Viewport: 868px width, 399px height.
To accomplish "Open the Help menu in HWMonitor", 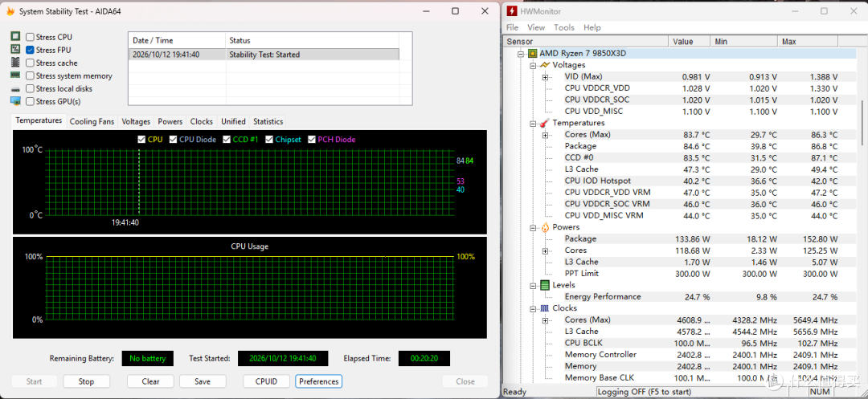I will 592,27.
